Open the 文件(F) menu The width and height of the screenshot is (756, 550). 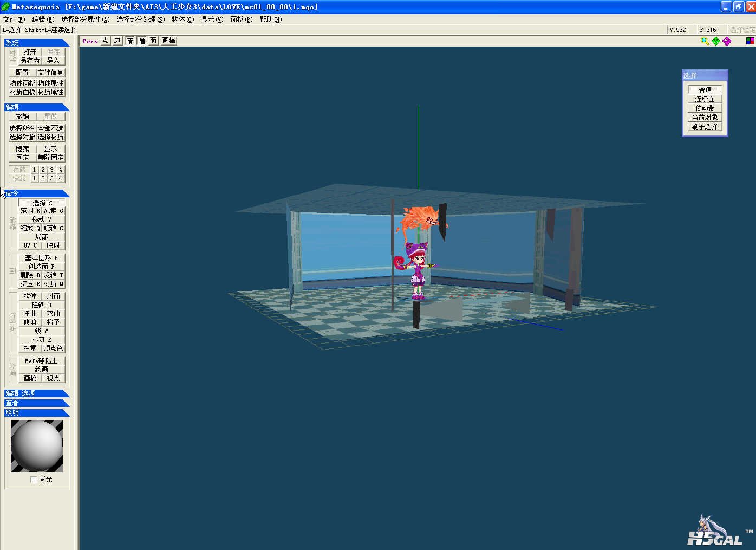point(14,20)
